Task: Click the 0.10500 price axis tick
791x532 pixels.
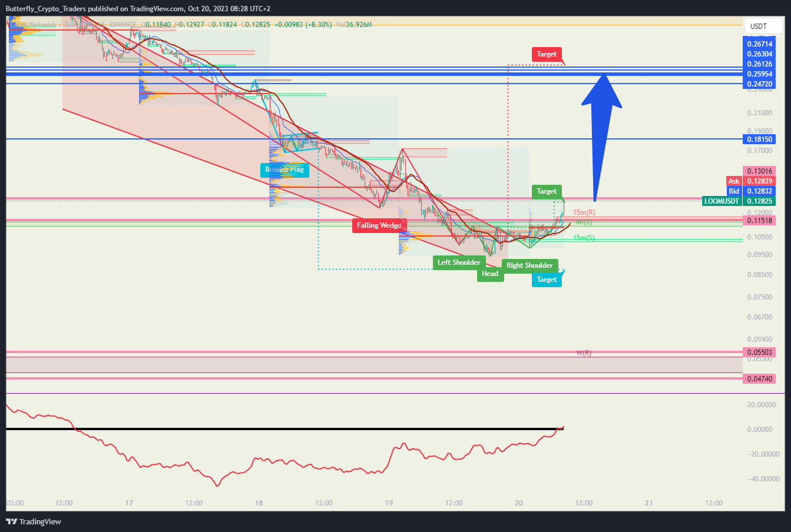Action: 760,237
